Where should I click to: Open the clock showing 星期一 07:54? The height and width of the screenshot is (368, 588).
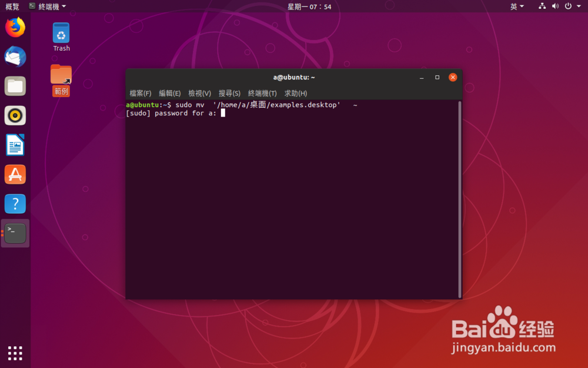coord(309,6)
